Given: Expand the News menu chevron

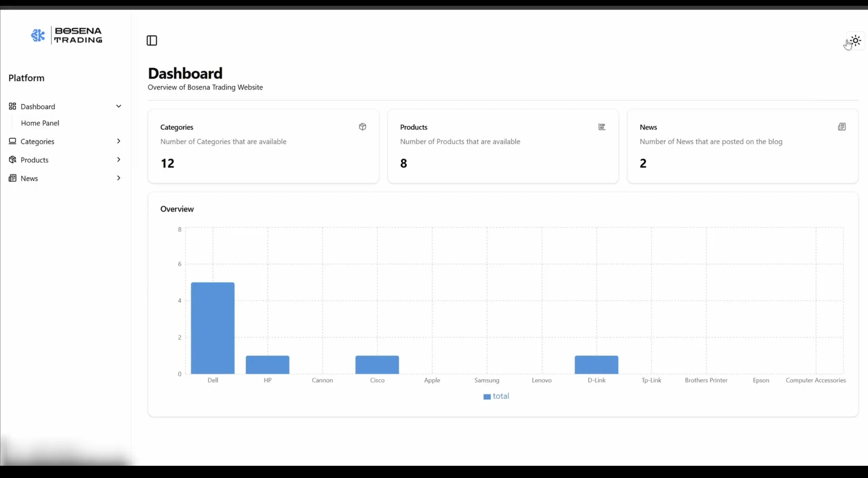Looking at the screenshot, I should coord(119,178).
